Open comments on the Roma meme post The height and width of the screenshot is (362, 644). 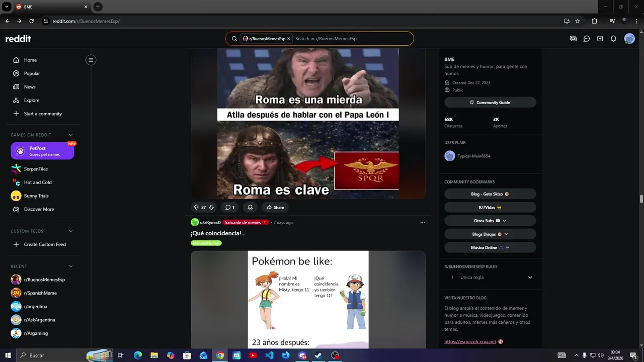tap(230, 207)
